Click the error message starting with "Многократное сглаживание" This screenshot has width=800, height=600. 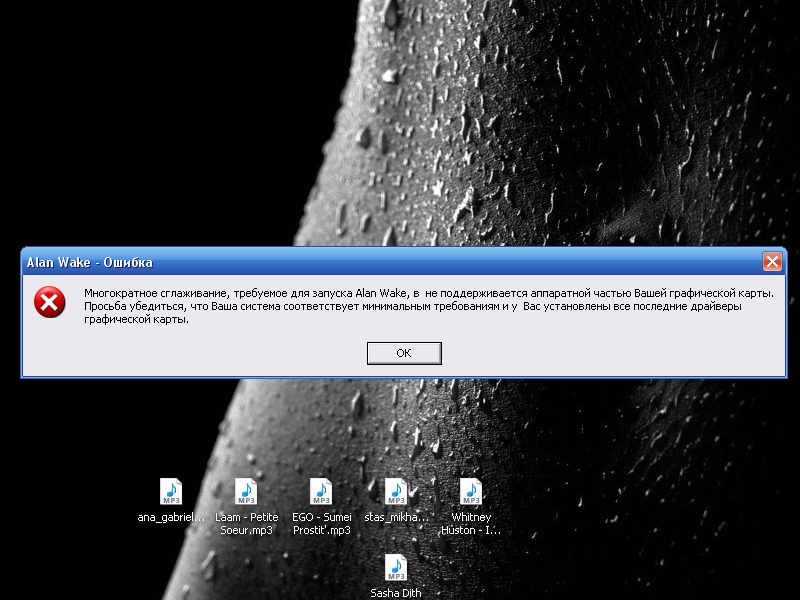pos(429,306)
